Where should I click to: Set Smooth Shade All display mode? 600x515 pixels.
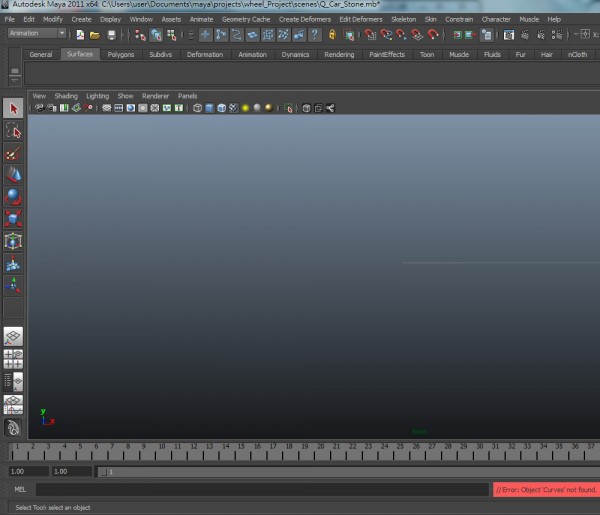pyautogui.click(x=209, y=108)
